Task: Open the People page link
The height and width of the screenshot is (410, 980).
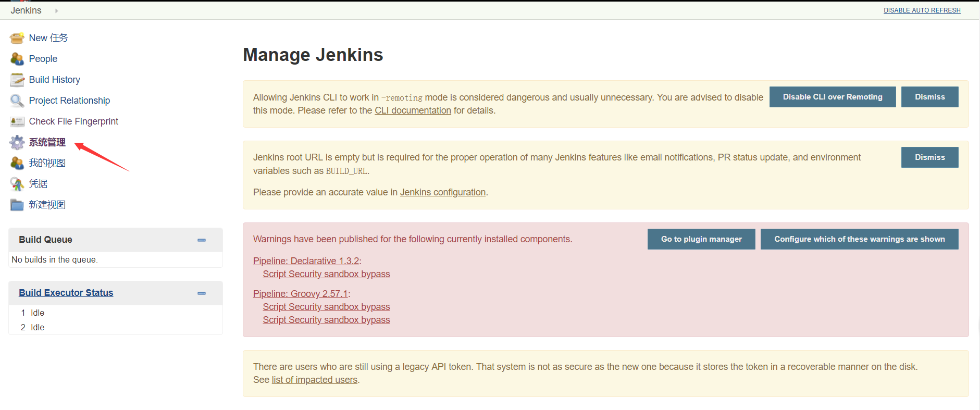Action: (x=43, y=59)
